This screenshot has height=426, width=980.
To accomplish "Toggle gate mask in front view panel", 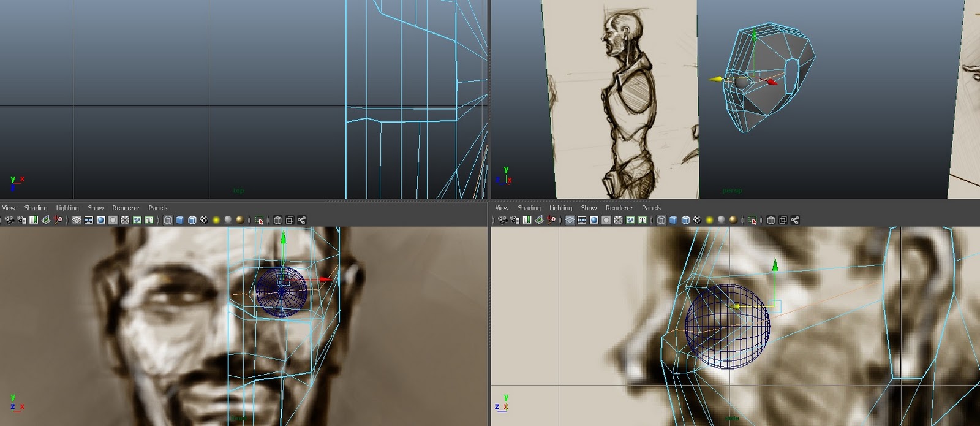I will point(113,220).
